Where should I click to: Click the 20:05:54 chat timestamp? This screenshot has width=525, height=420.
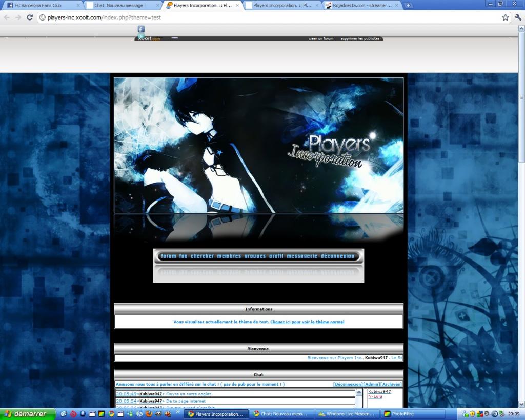click(x=126, y=401)
